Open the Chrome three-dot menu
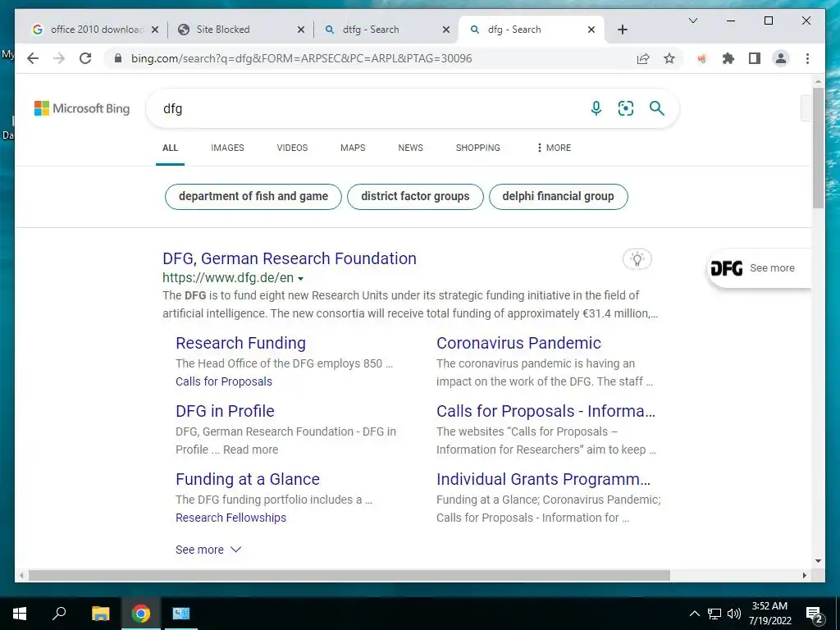Image resolution: width=840 pixels, height=630 pixels. tap(807, 58)
